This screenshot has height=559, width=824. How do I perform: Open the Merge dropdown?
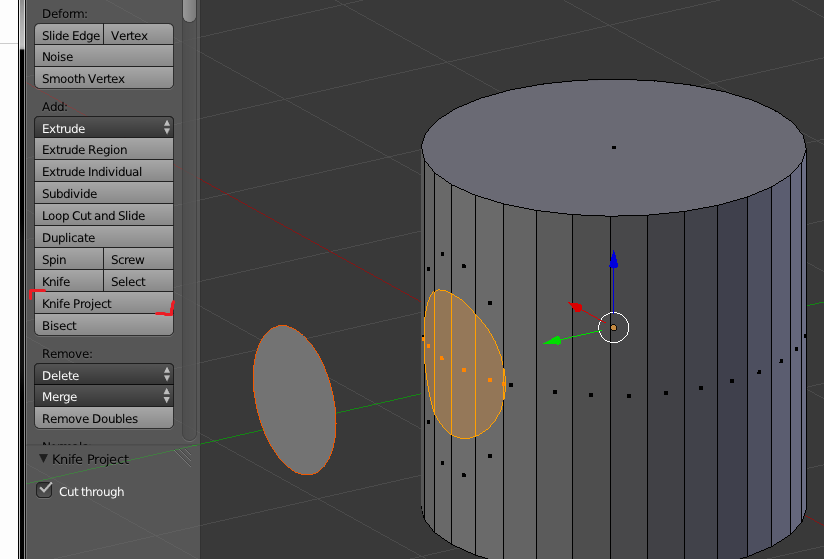click(x=104, y=397)
